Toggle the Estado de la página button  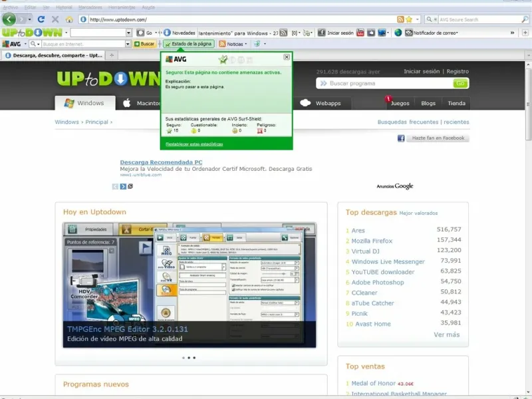189,44
